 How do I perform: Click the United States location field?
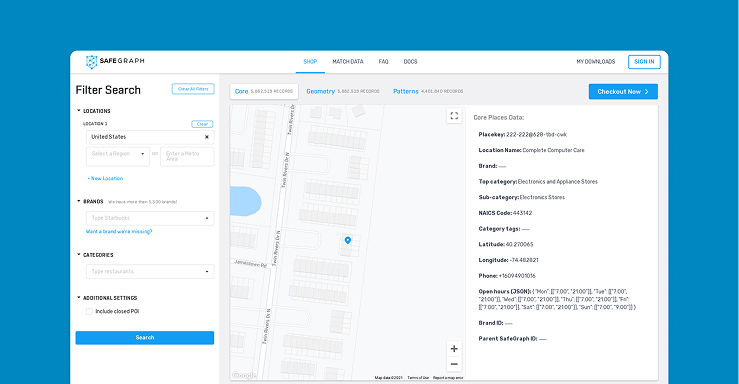(x=150, y=137)
